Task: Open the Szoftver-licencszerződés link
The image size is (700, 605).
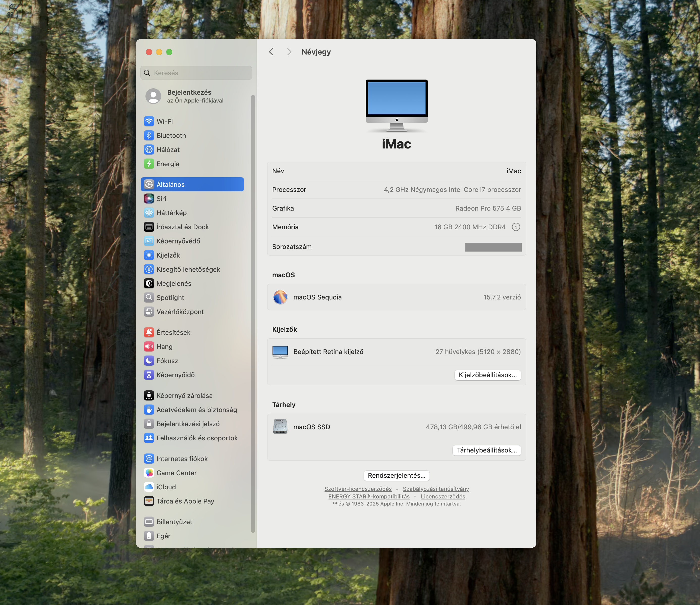Action: 358,489
